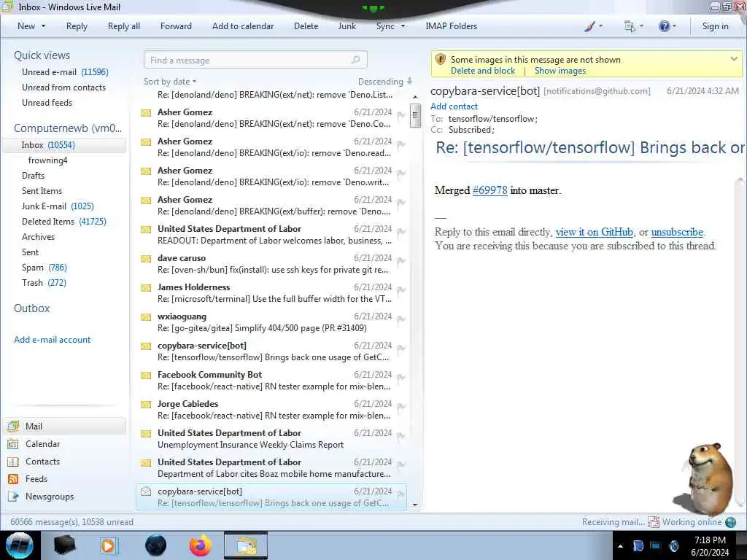
Task: Click Sign in at top right
Action: 715,26
